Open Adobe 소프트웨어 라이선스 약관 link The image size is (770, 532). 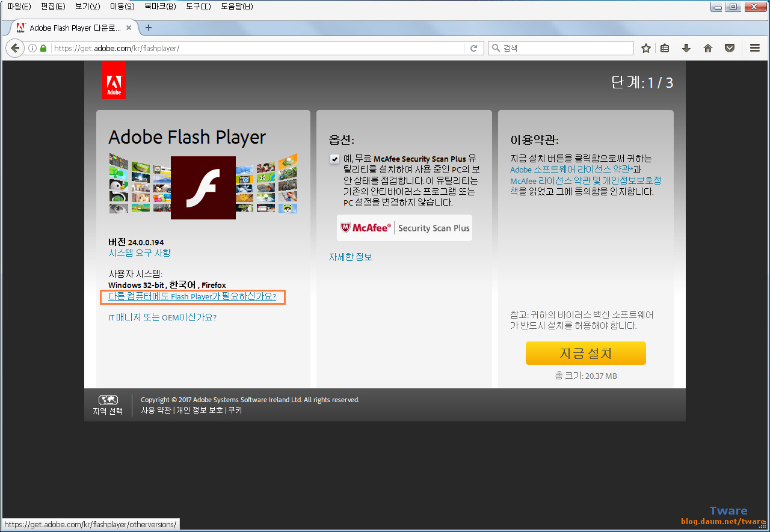pos(571,170)
